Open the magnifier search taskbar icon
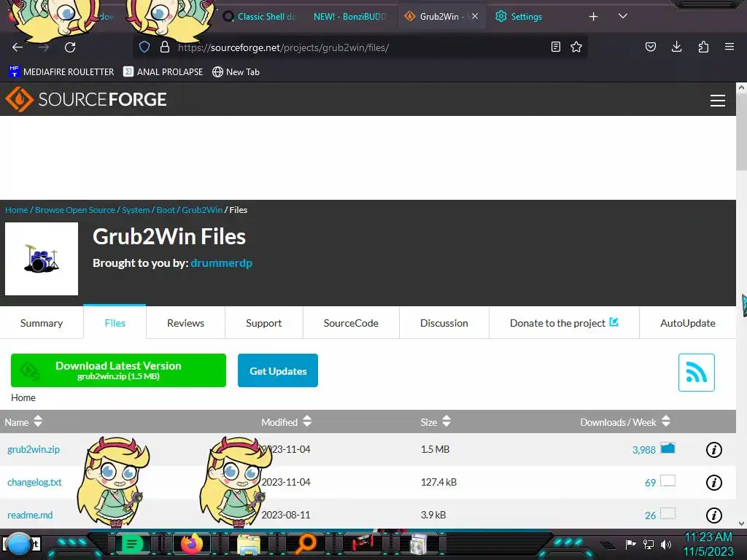 click(x=306, y=544)
